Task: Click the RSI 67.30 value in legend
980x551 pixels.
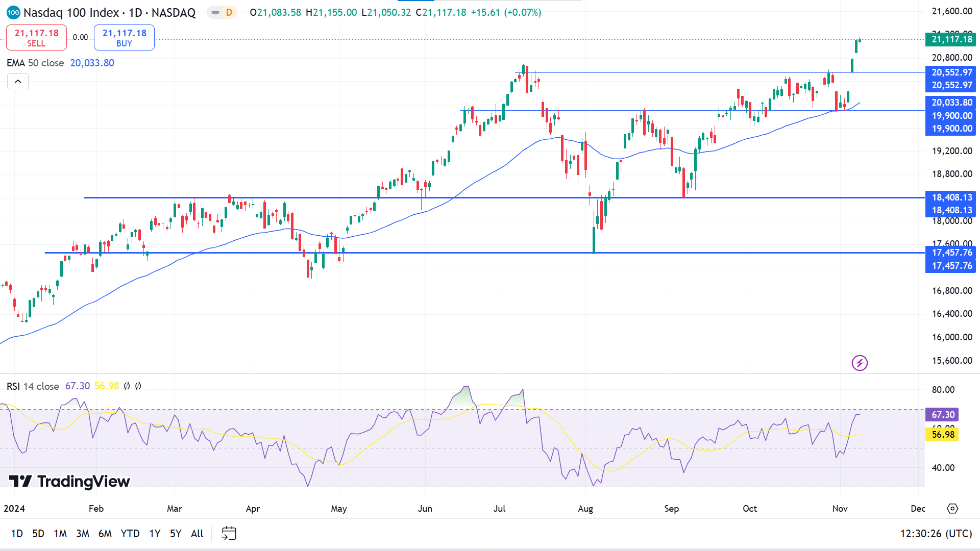Action: coord(78,386)
